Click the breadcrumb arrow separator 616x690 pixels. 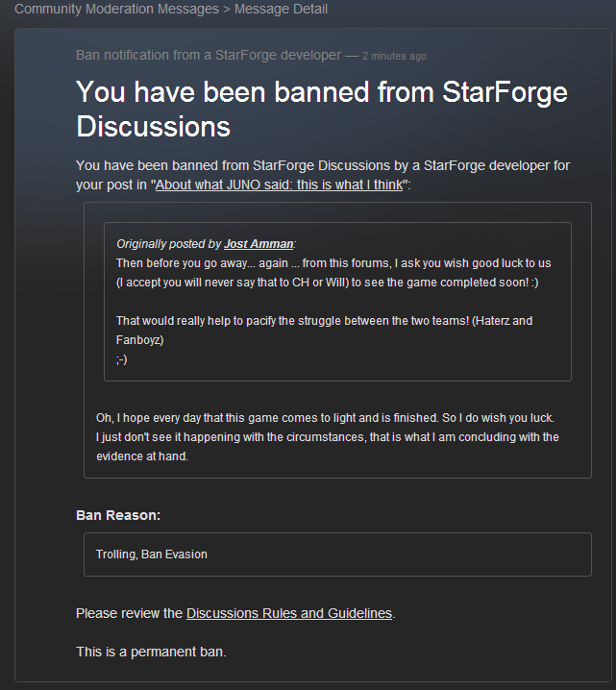coord(227,10)
